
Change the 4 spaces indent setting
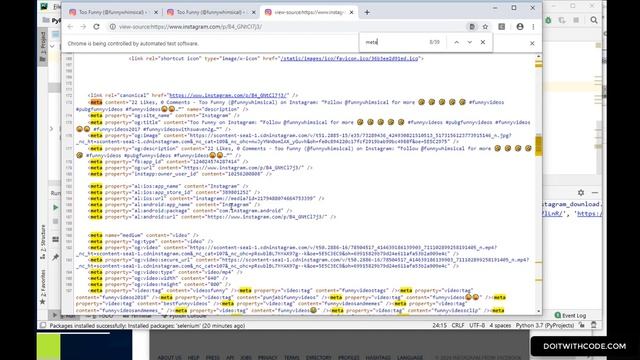tap(500, 326)
